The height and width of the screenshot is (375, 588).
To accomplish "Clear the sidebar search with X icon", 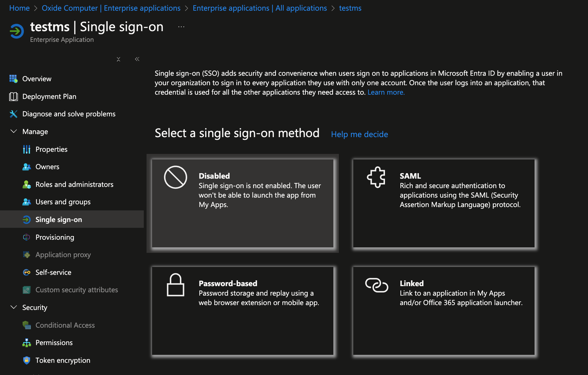I will [118, 59].
